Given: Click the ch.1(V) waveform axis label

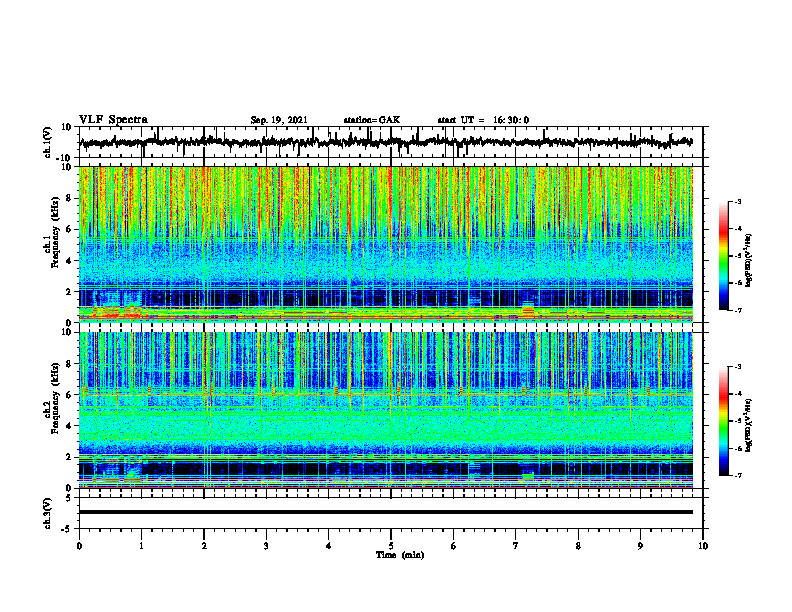Looking at the screenshot, I should [x=48, y=142].
